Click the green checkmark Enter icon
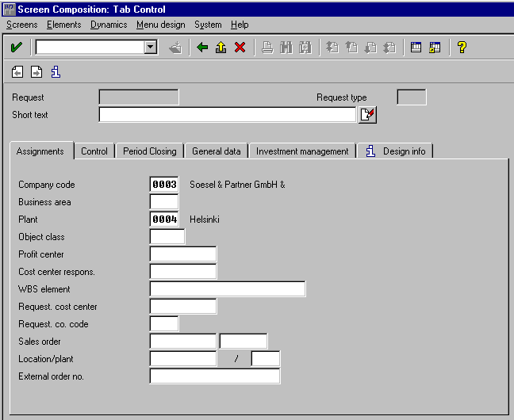The height and width of the screenshot is (420, 514). [x=16, y=48]
